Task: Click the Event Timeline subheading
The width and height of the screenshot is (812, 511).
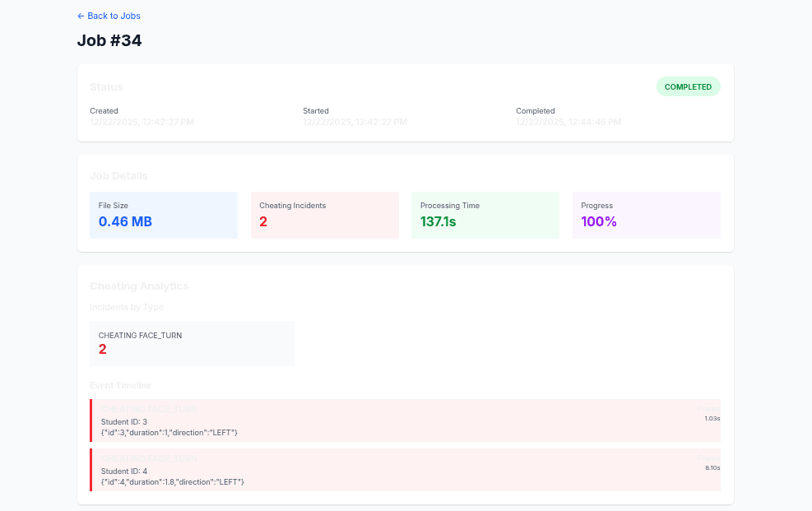Action: (x=121, y=385)
